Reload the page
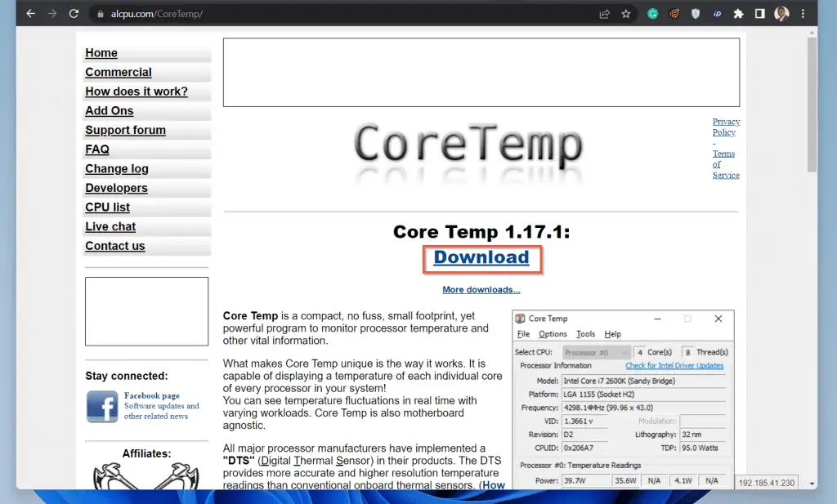837x504 pixels. pyautogui.click(x=74, y=13)
